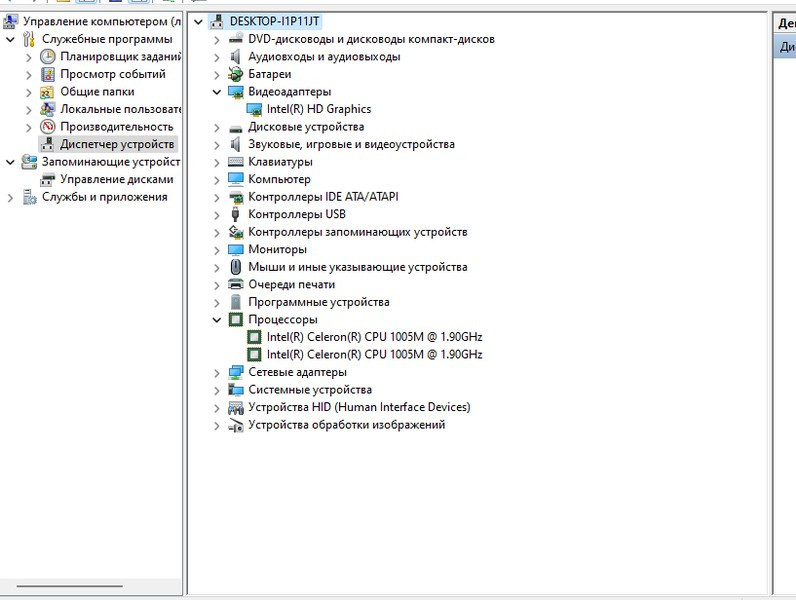Viewport: 796px width, 600px height.
Task: Click the Сетевые адаптеры network icon
Action: click(x=236, y=372)
